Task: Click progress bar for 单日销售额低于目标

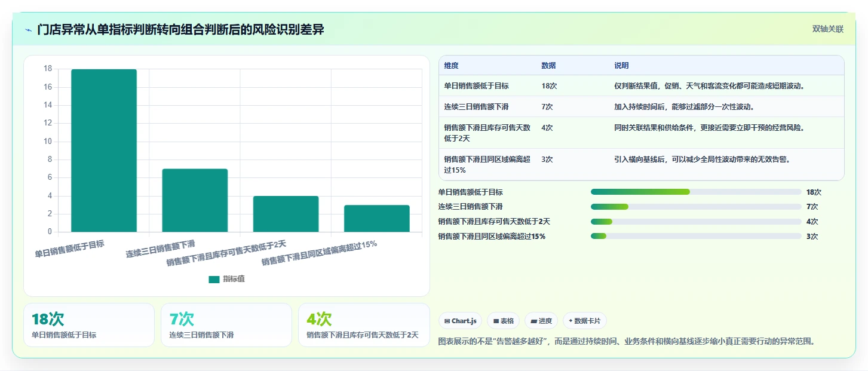Action: coord(696,192)
